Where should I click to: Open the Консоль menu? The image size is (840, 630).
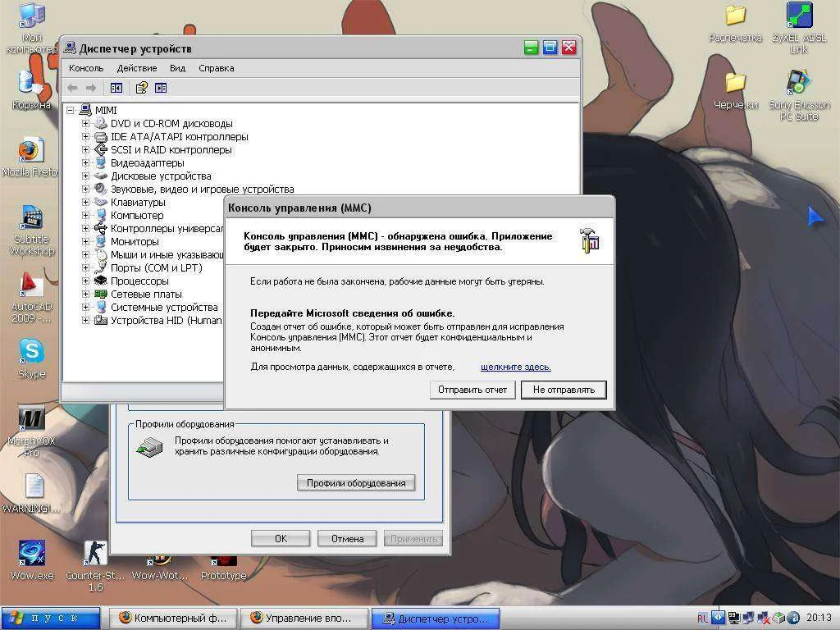85,68
